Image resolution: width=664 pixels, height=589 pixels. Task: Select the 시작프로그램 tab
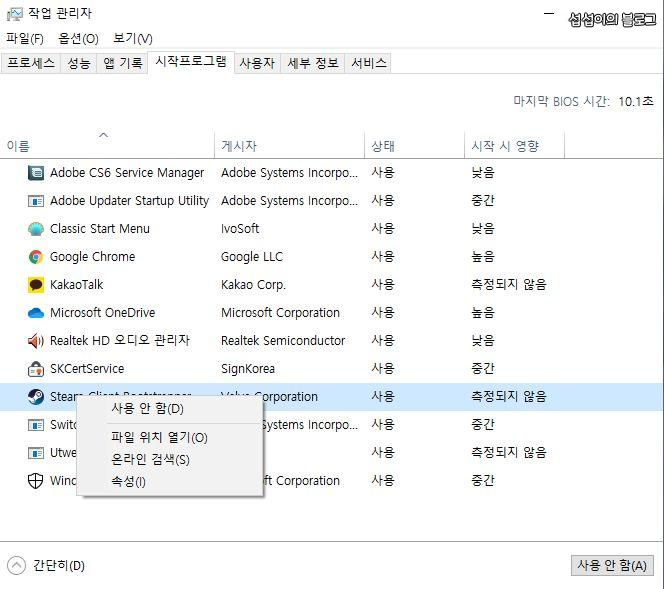point(191,62)
